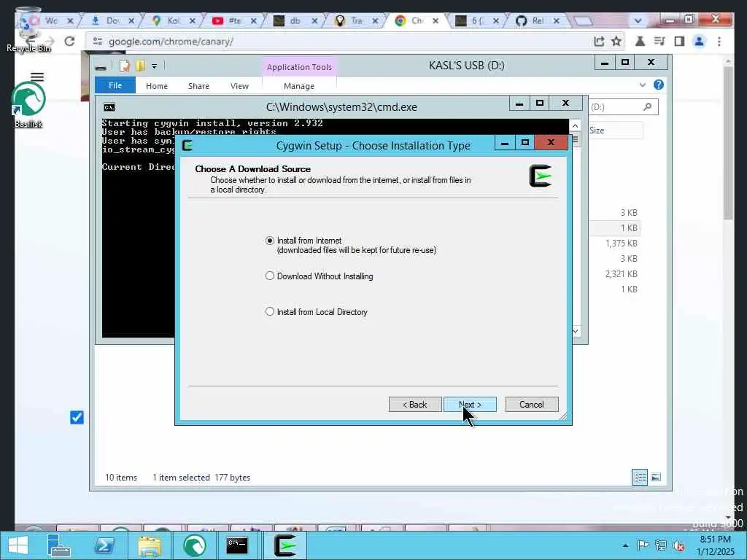Open the Manage tab under Application Tools
This screenshot has width=747, height=560.
(298, 86)
